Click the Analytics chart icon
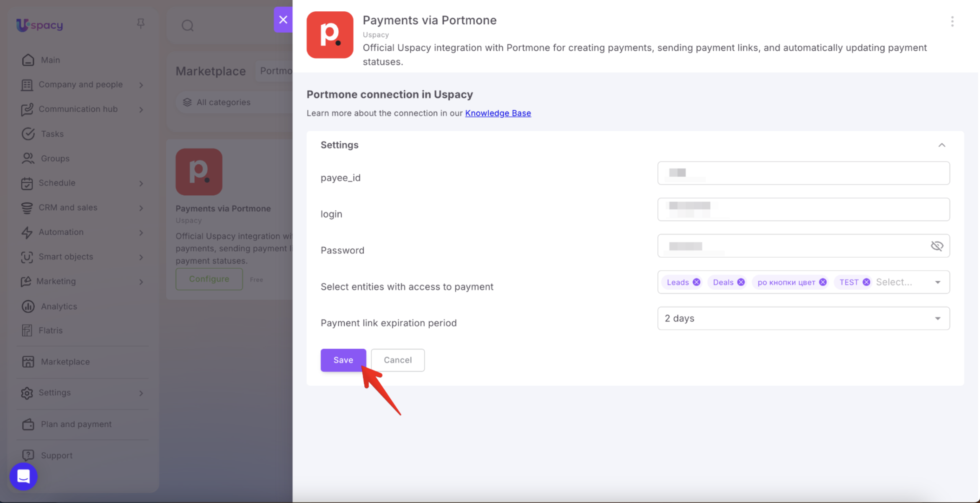Viewport: 980px width, 503px height. (x=28, y=306)
